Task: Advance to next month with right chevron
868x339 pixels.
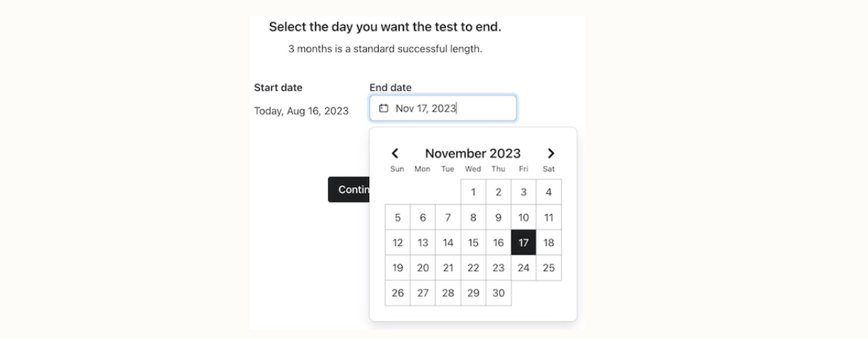Action: click(551, 153)
